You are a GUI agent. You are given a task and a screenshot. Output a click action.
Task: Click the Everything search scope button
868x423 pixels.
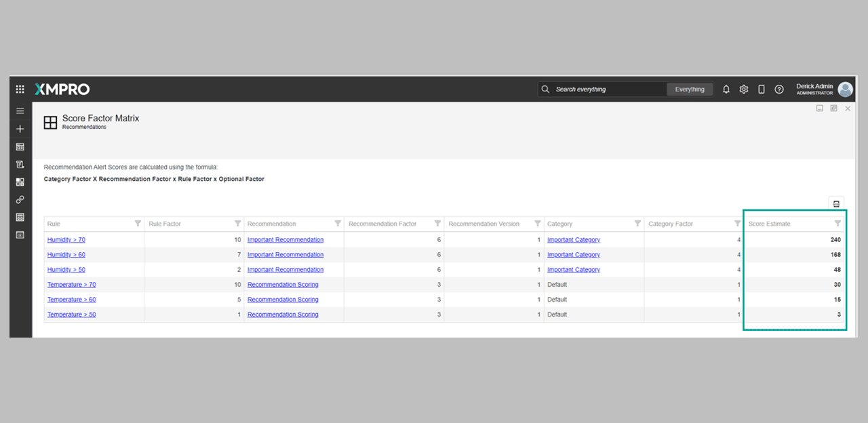coord(690,89)
